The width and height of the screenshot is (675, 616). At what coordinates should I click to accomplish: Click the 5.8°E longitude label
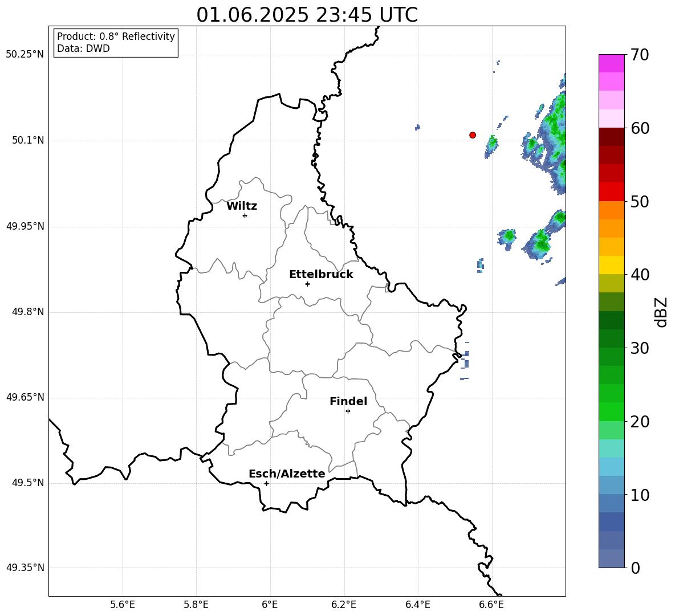196,605
